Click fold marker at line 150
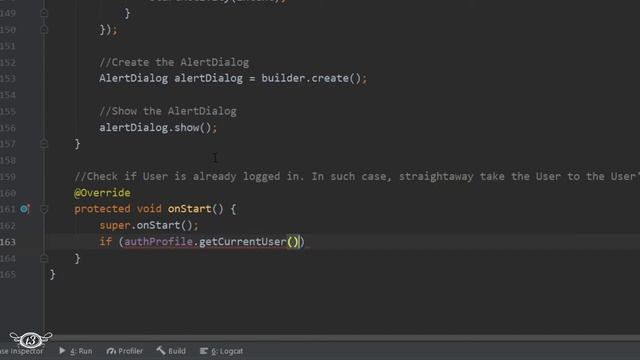This screenshot has height=360, width=640. tap(44, 29)
